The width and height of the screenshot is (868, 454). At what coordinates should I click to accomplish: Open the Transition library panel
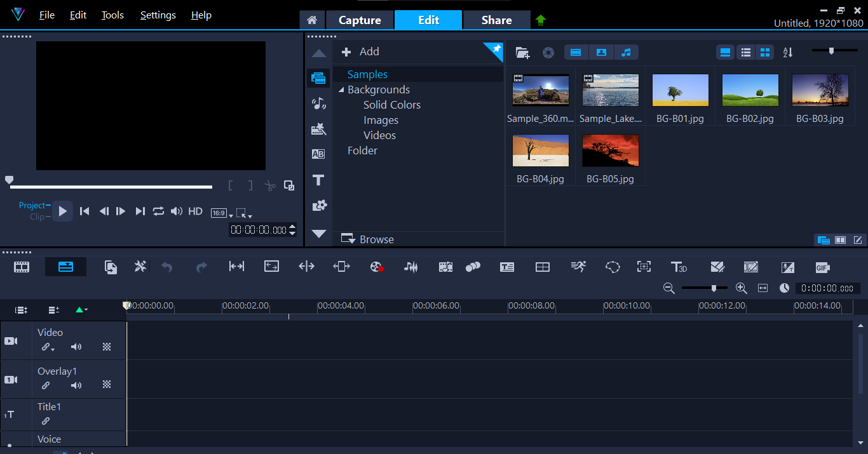[x=318, y=154]
